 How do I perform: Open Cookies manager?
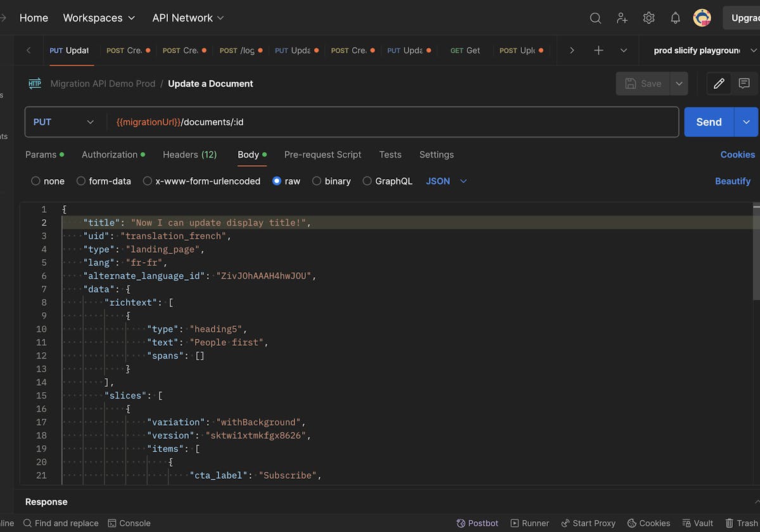coord(737,155)
